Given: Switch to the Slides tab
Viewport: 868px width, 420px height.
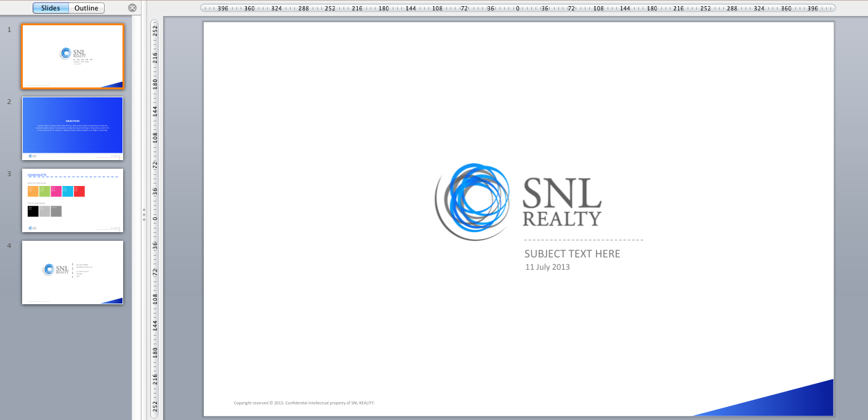Looking at the screenshot, I should point(50,8).
